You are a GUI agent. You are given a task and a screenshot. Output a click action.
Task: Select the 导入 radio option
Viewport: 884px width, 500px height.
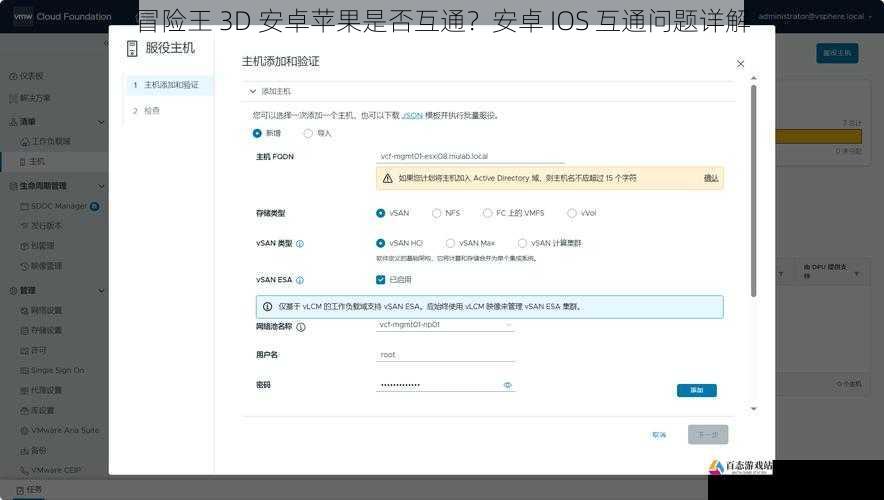pyautogui.click(x=308, y=134)
